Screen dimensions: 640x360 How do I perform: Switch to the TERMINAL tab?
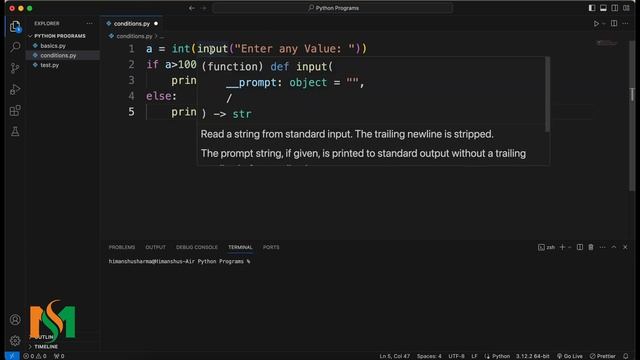pyautogui.click(x=240, y=247)
